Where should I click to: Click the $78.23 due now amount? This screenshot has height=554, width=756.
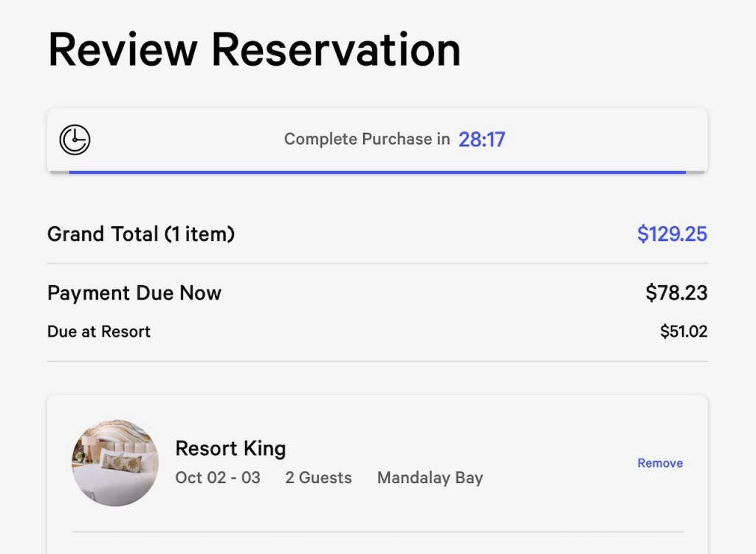tap(676, 293)
